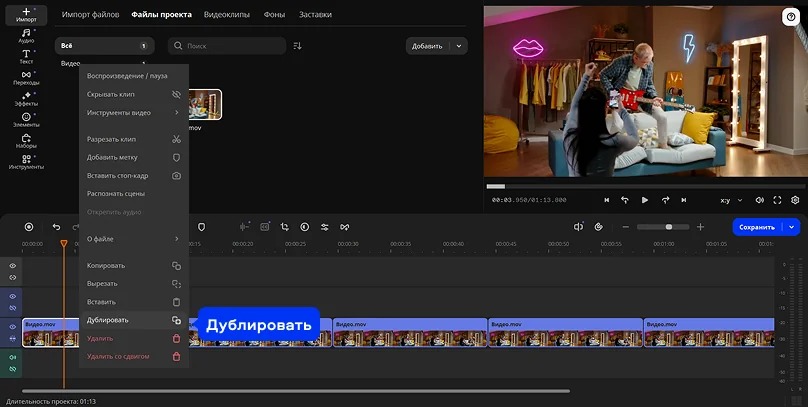Click the audio tool icon left of zoom controls
The image size is (808, 407).
578,227
